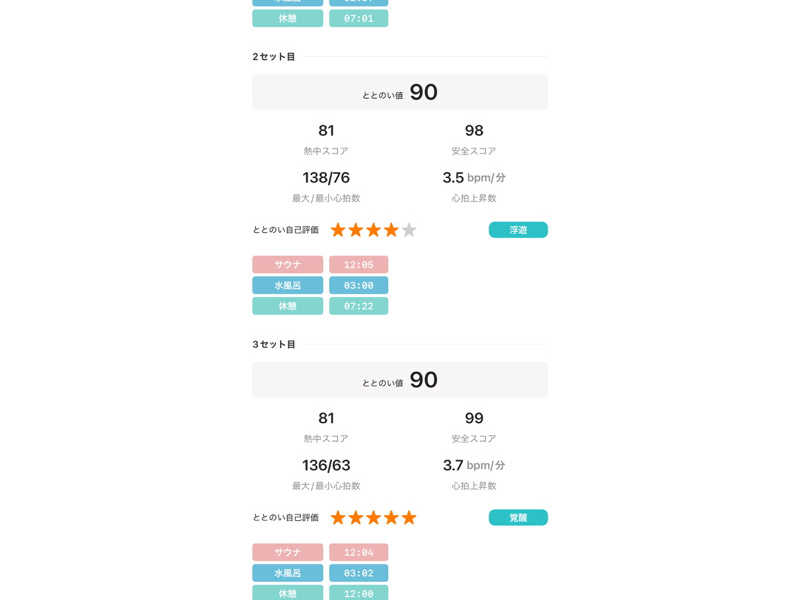
Task: Click the third star in 3セット目 rating
Action: pos(373,517)
